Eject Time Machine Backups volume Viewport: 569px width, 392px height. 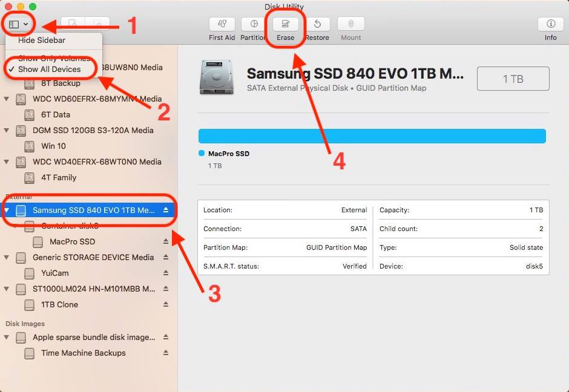166,353
